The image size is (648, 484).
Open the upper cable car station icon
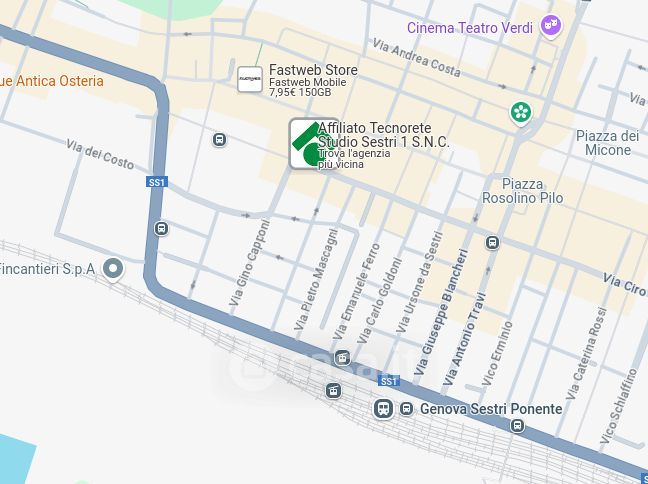tap(342, 358)
